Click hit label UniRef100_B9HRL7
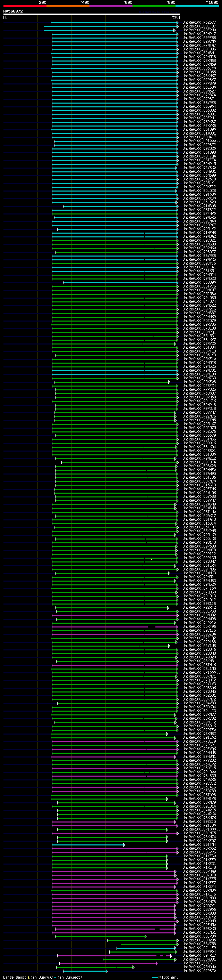 [199, 34]
